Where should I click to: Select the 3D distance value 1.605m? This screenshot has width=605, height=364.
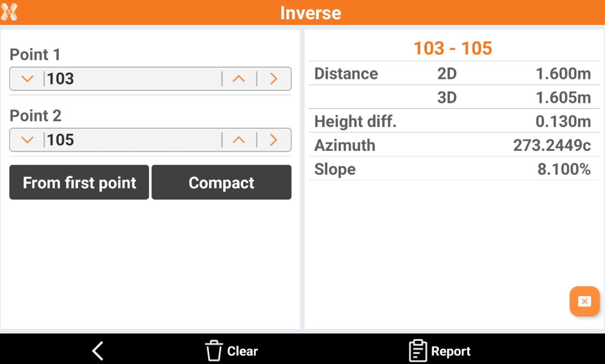click(x=563, y=98)
